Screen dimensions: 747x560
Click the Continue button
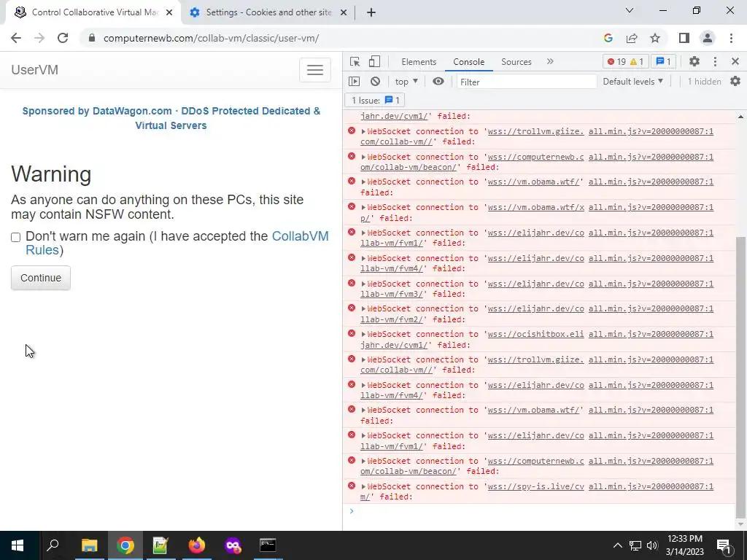coord(41,278)
